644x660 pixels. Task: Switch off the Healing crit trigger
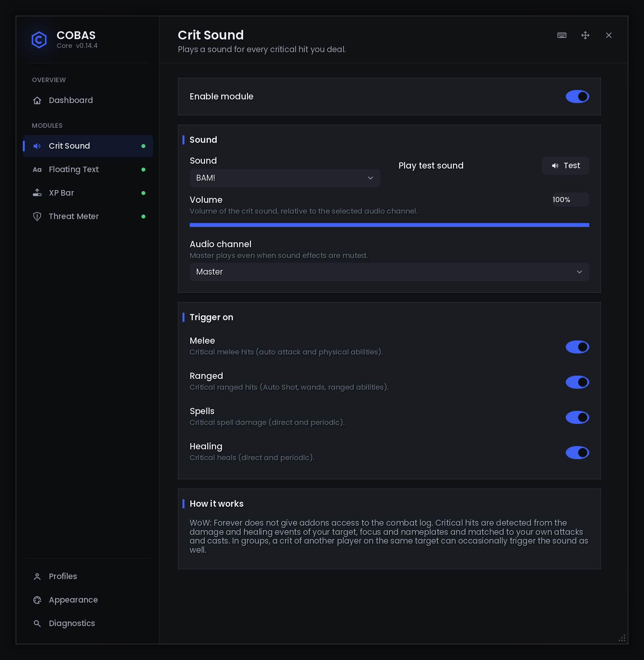(x=577, y=453)
